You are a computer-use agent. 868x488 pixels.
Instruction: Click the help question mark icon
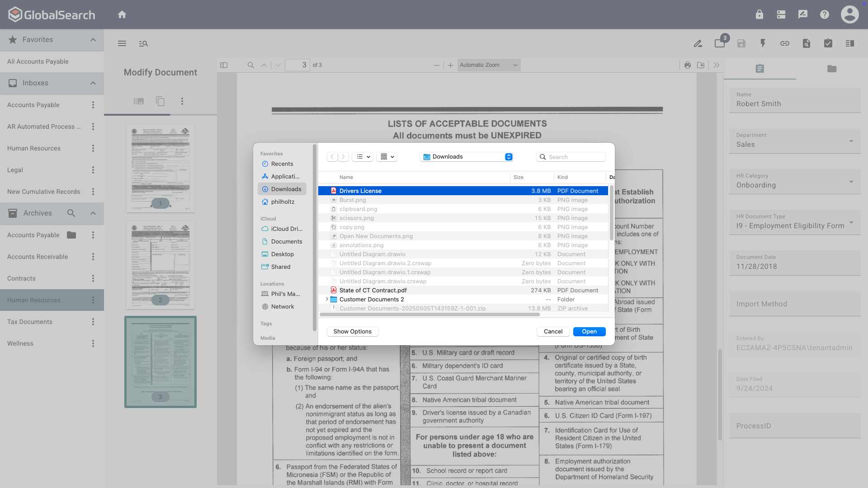coord(824,14)
